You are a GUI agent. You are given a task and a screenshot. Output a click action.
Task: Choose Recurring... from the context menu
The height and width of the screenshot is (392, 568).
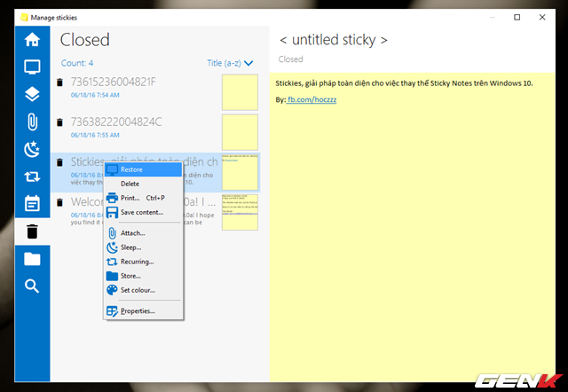[x=144, y=262]
